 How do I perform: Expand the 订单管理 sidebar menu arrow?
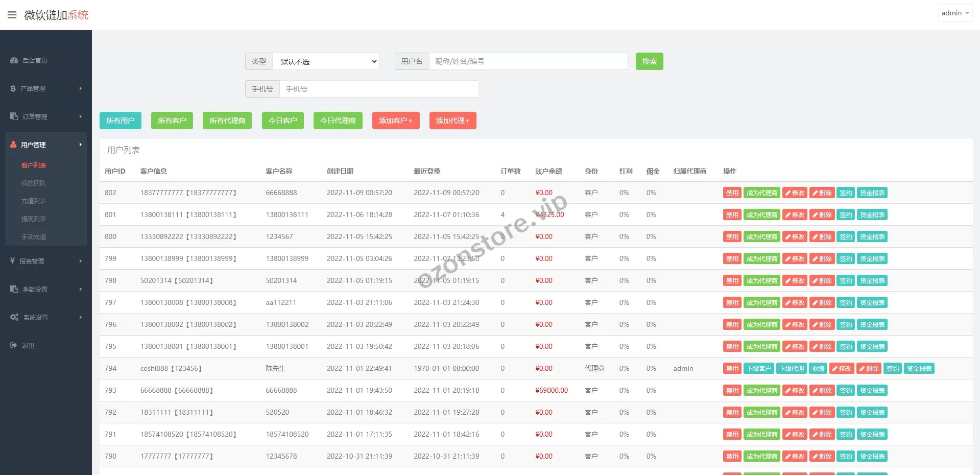pos(80,116)
